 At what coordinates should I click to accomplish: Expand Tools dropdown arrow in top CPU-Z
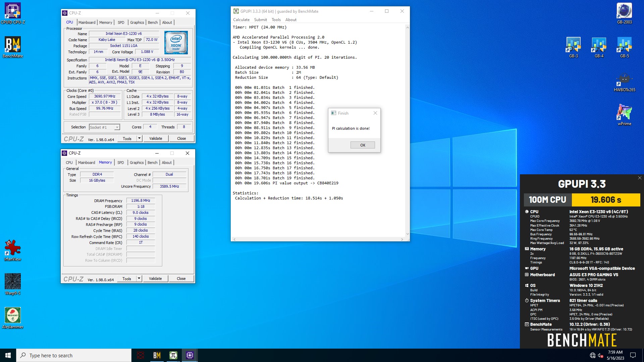click(x=139, y=138)
